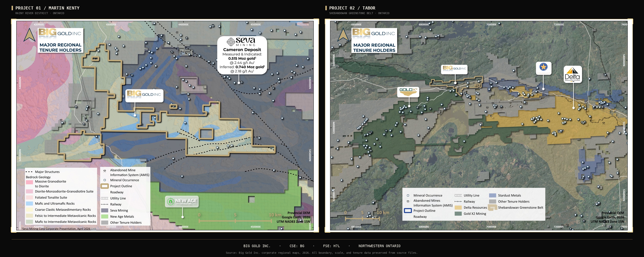Click Utility Line symbol in Tabor legend
This screenshot has height=257, width=644.
(458, 196)
